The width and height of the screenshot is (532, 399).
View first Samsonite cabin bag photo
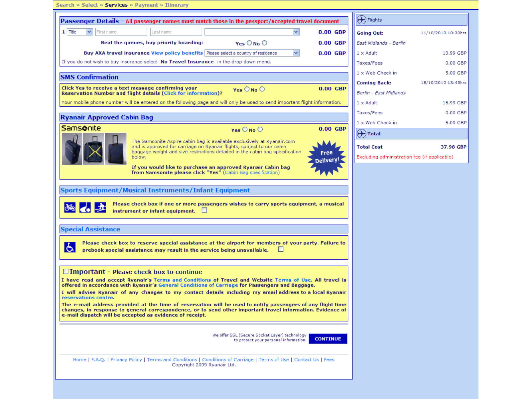72,149
